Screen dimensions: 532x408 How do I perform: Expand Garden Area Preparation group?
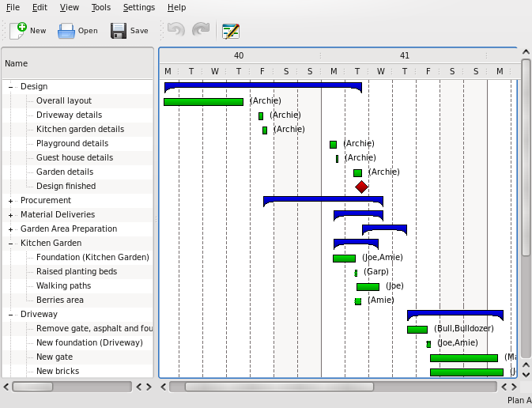[x=11, y=229]
